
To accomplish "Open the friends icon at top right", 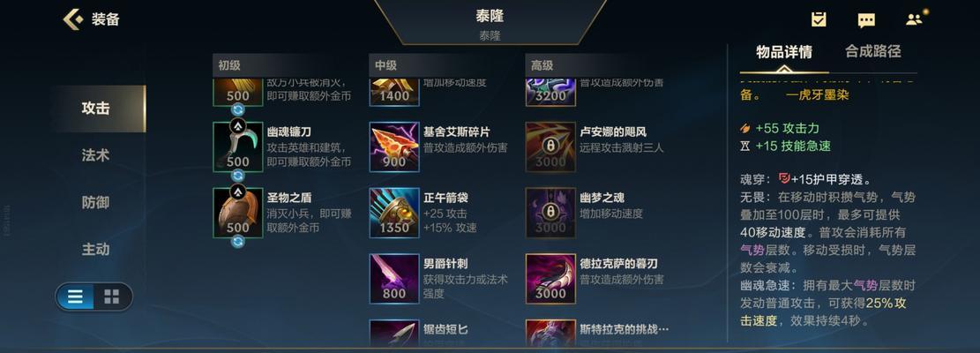I will pos(914,19).
